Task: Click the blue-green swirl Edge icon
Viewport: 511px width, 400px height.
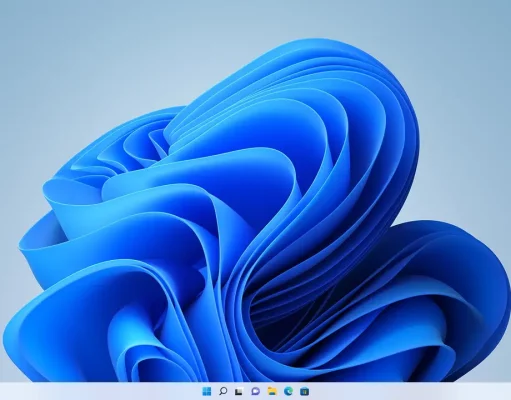Action: [288, 391]
